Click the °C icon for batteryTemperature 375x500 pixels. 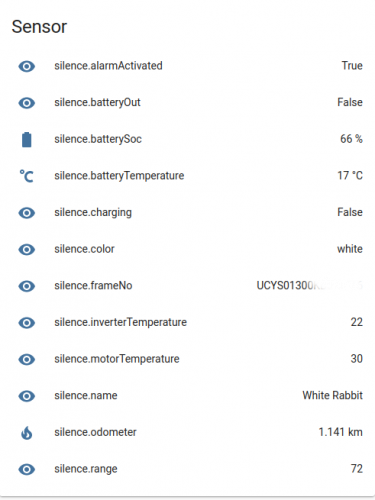point(27,176)
